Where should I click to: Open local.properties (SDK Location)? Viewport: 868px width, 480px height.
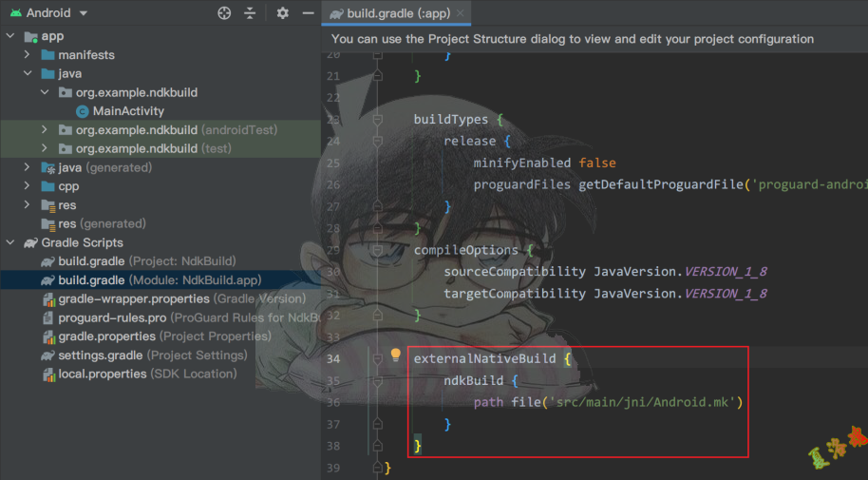147,374
